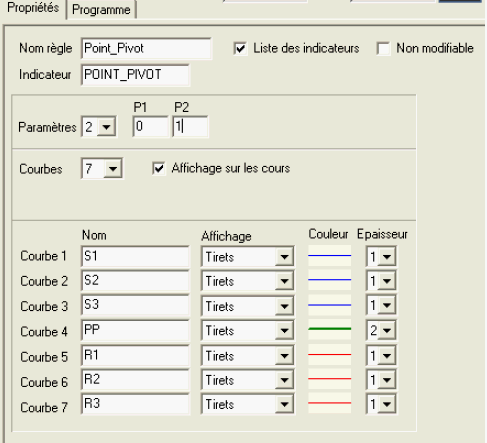
Task: Uncheck Affichage sur les cours
Action: coord(159,168)
